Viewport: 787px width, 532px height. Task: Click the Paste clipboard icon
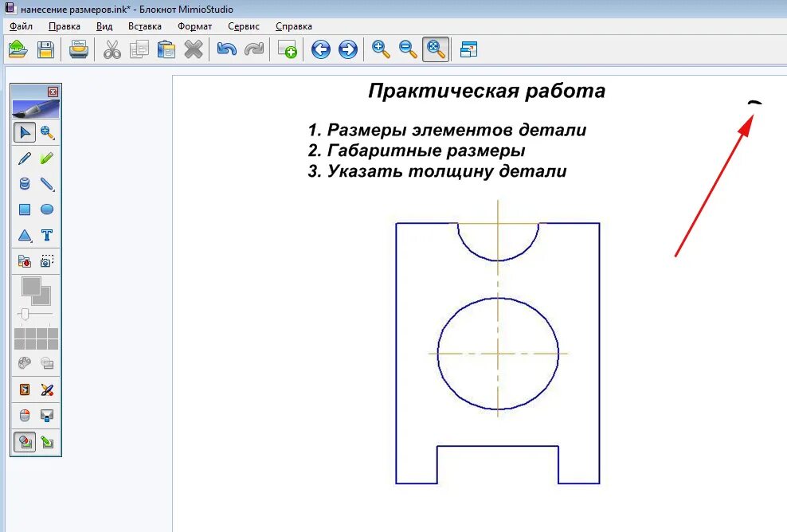[x=166, y=49]
